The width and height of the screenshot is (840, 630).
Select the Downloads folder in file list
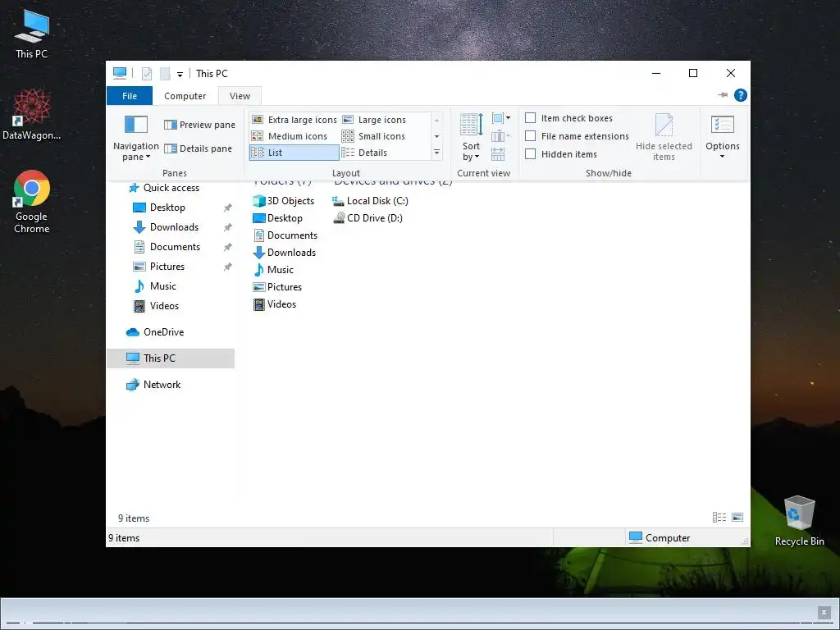click(285, 253)
